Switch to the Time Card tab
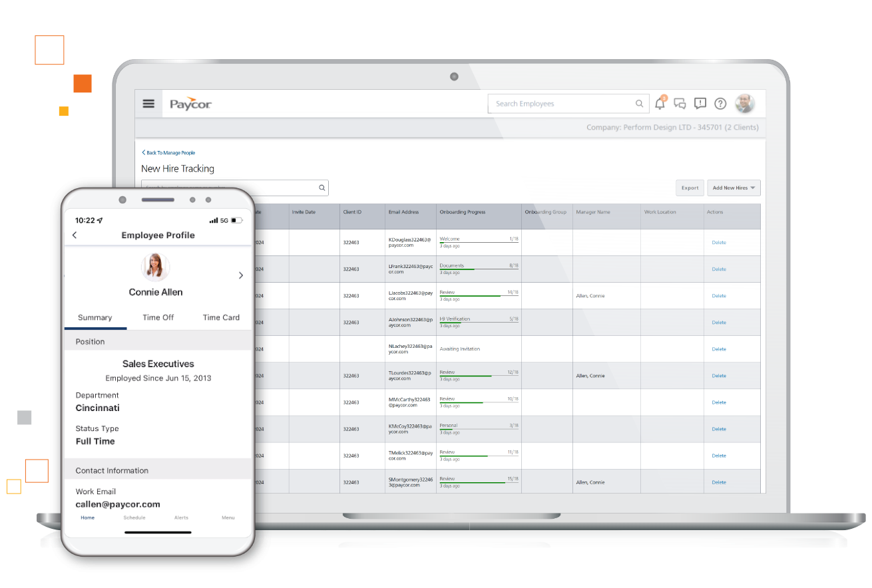The image size is (872, 588). (221, 318)
